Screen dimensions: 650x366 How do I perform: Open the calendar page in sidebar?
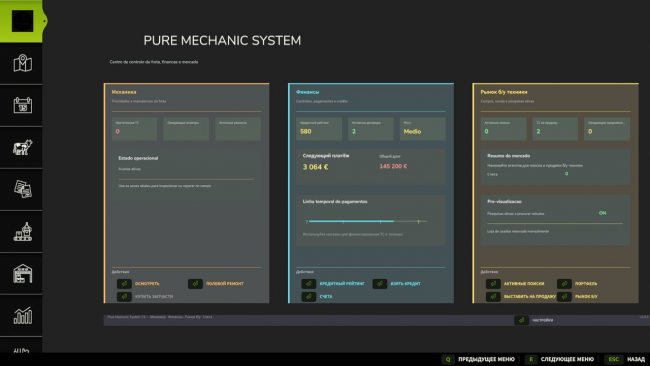pos(22,105)
